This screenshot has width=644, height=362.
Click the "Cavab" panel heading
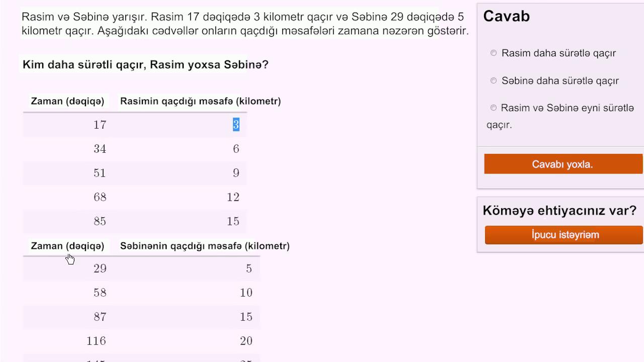tap(506, 16)
